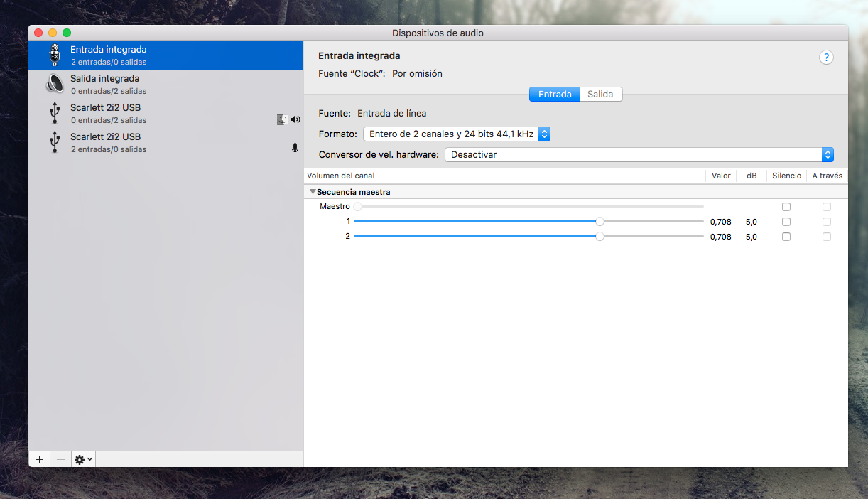Click default output speaker indicator icon

point(295,119)
